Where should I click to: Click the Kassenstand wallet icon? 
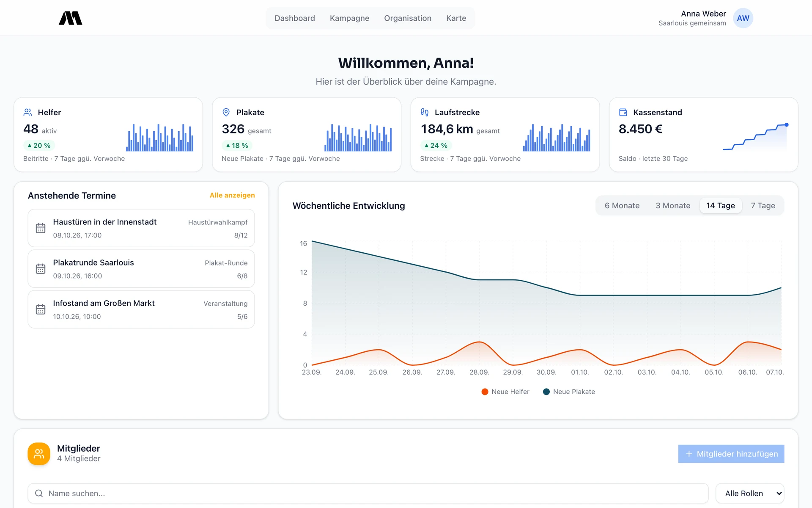pos(623,112)
